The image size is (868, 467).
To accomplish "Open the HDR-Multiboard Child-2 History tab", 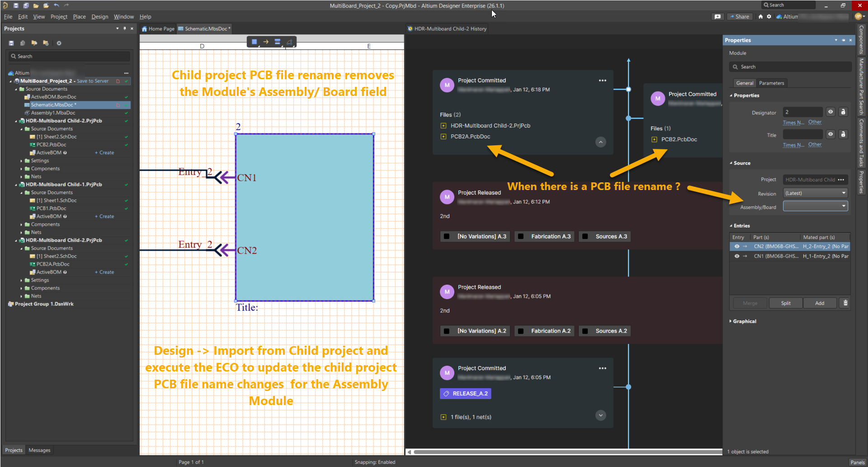I will point(447,29).
